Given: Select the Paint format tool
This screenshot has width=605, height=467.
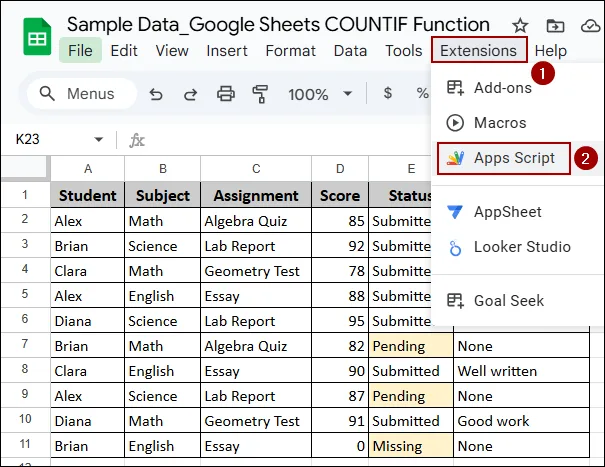Looking at the screenshot, I should pos(260,94).
